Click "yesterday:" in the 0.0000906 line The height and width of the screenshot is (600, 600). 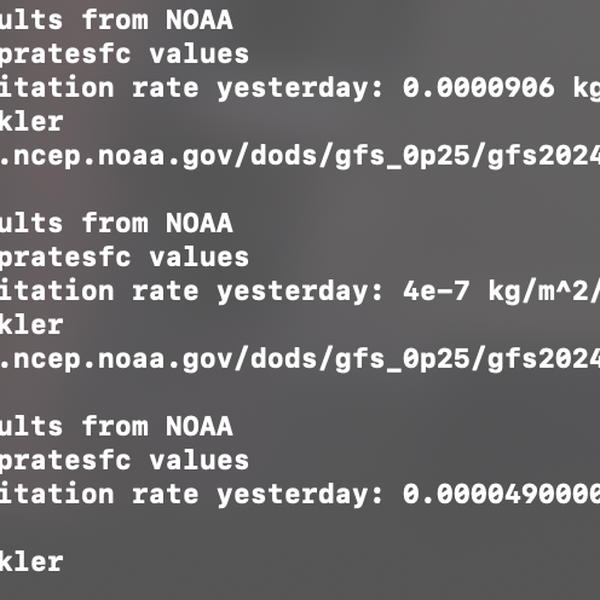tap(300, 88)
